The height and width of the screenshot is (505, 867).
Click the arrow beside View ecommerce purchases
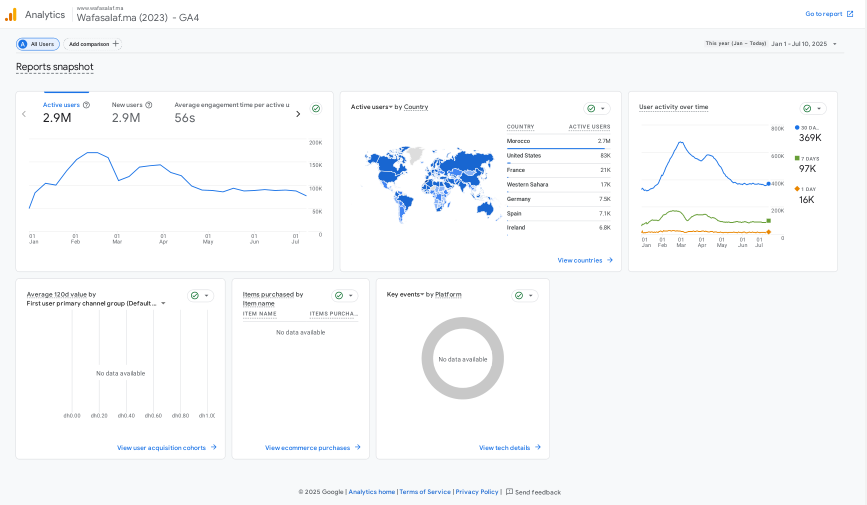pyautogui.click(x=358, y=447)
